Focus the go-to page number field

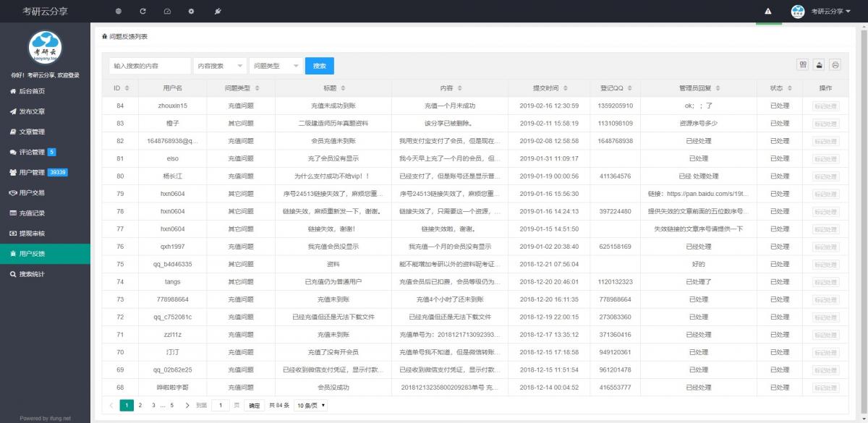[220, 406]
